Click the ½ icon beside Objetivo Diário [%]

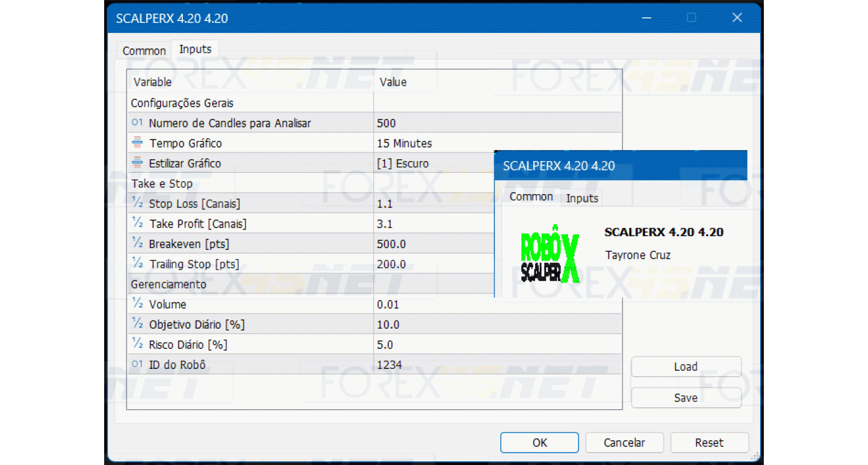coord(136,324)
